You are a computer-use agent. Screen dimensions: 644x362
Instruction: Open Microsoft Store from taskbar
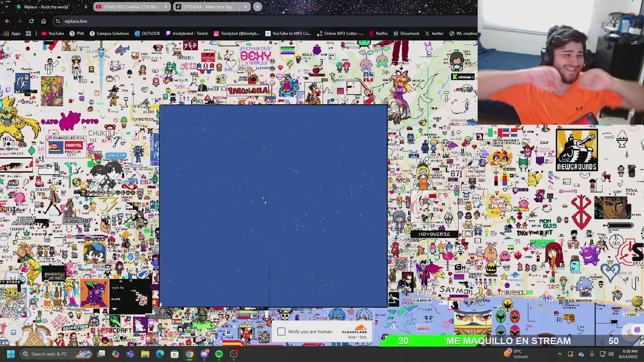point(175,354)
